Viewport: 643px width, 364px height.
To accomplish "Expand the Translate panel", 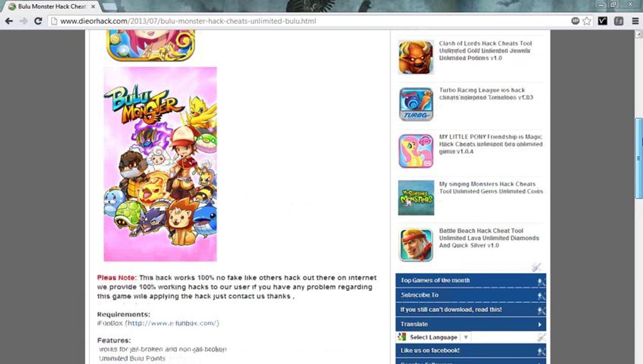I will pyautogui.click(x=471, y=324).
